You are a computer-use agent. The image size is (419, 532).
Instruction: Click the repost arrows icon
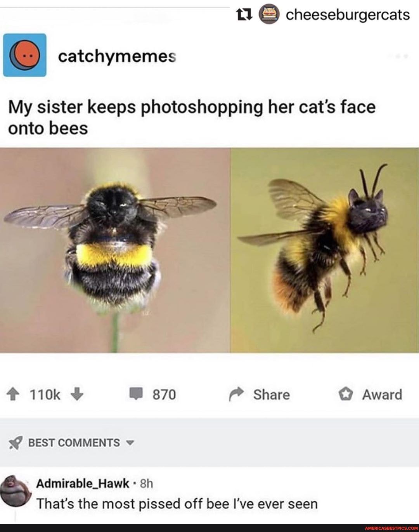[245, 14]
